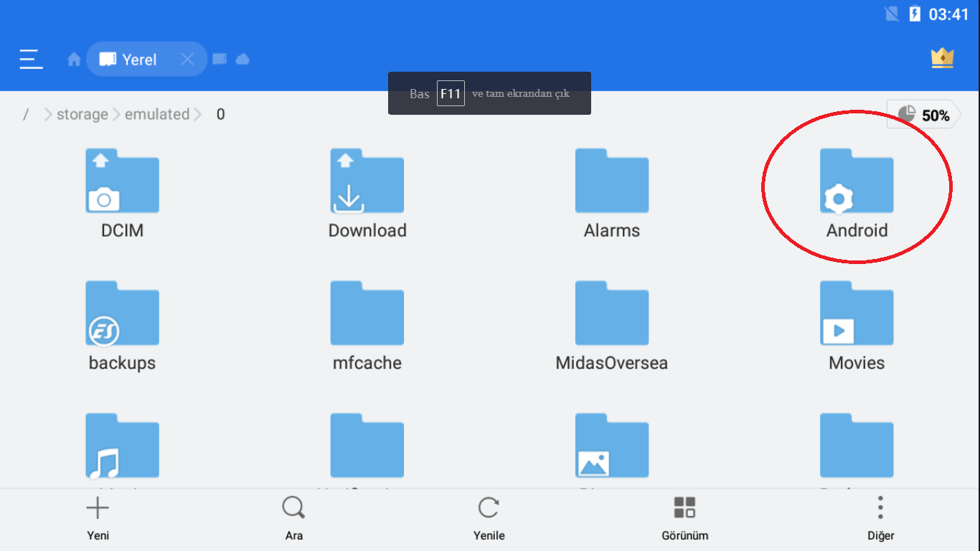Click the Movies label text

[x=857, y=363]
